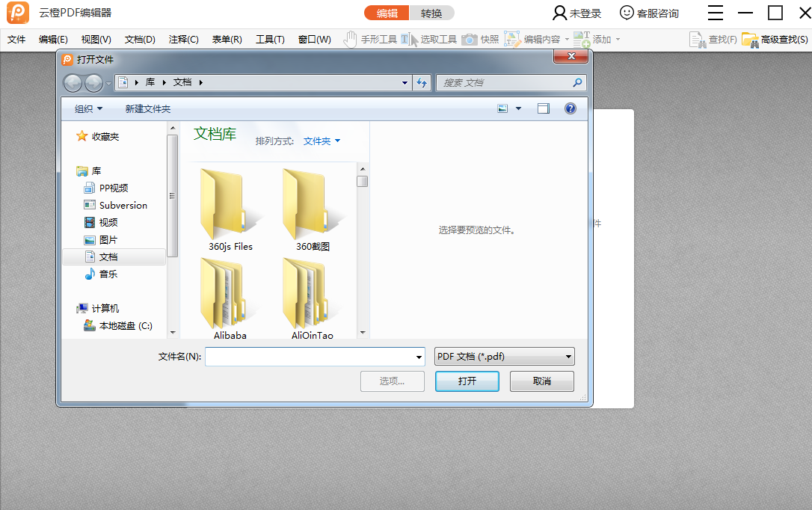
Task: Expand the 排列方式 文件夹 dropdown
Action: tap(322, 140)
